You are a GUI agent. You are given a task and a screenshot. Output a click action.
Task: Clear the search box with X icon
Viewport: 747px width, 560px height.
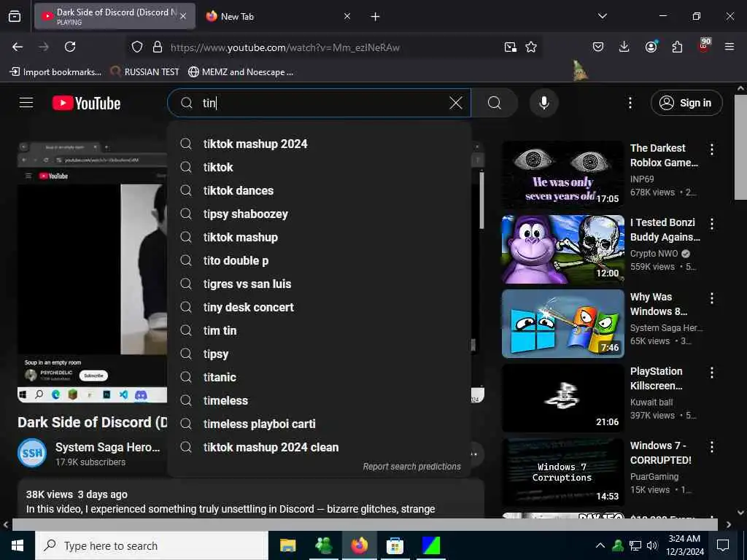pyautogui.click(x=455, y=102)
